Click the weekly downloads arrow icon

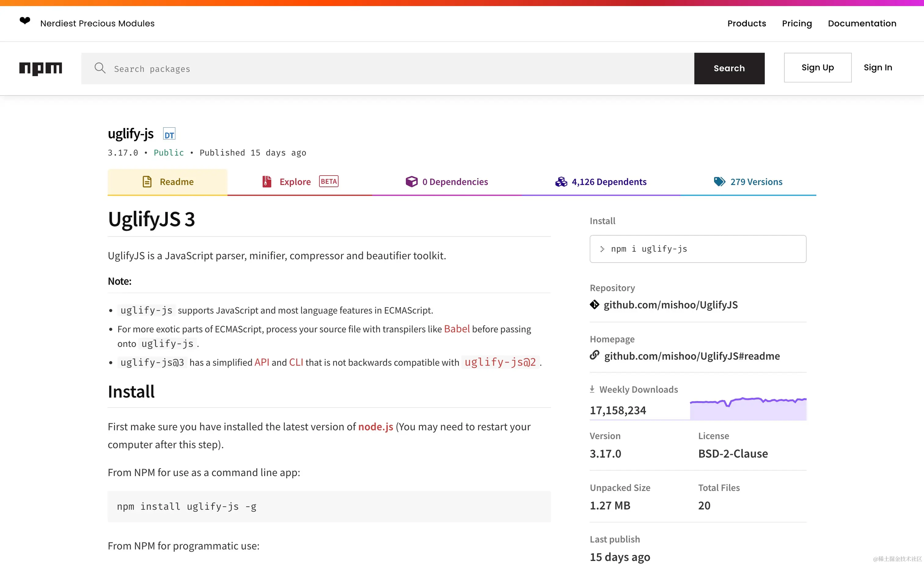pyautogui.click(x=592, y=389)
